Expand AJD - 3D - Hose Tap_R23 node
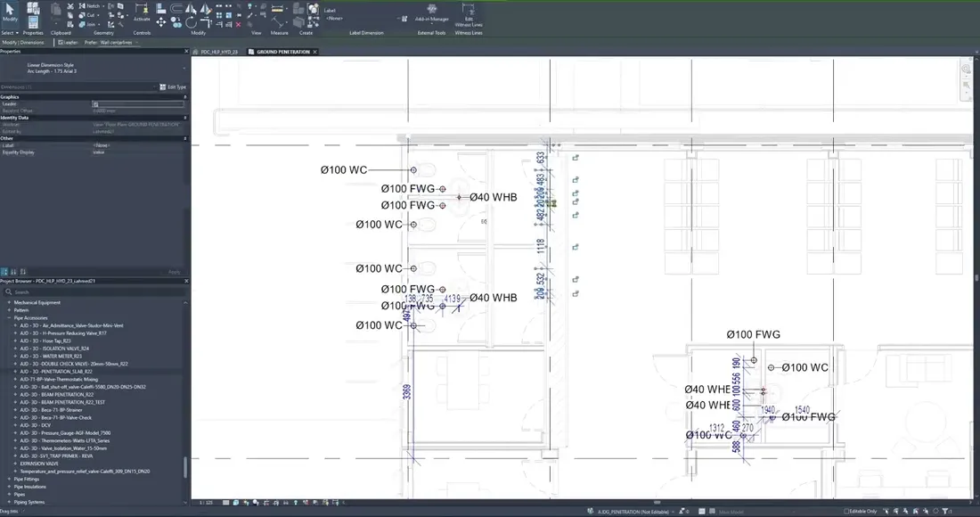This screenshot has height=517, width=980. click(x=16, y=341)
